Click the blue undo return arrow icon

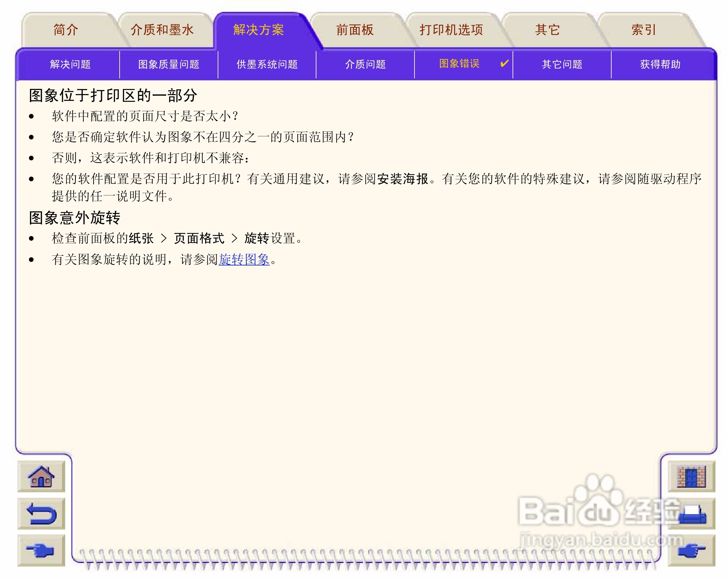pos(41,513)
